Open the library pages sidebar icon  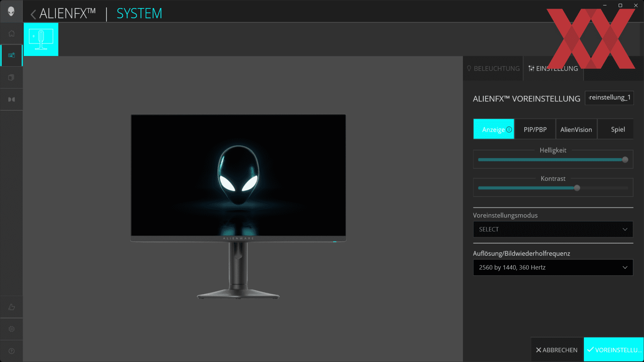pyautogui.click(x=11, y=77)
